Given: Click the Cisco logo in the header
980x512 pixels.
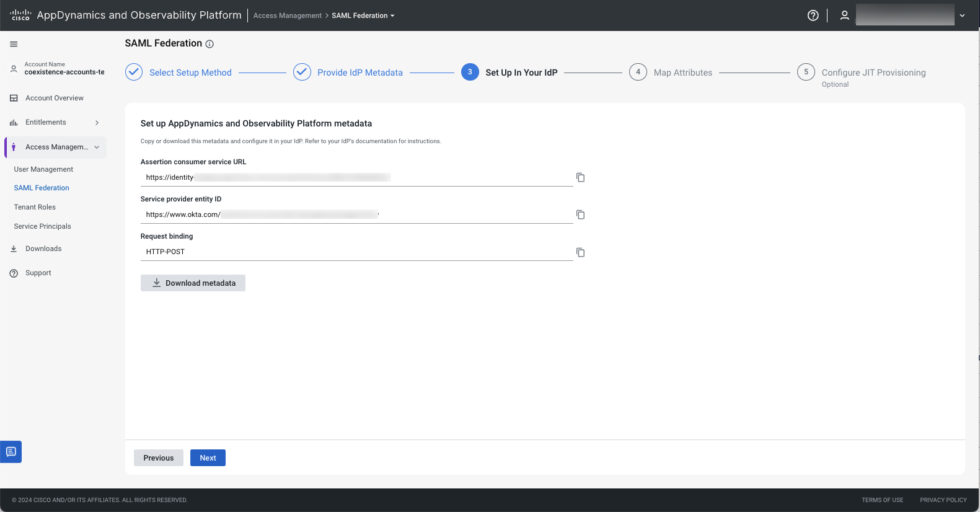Looking at the screenshot, I should point(20,15).
